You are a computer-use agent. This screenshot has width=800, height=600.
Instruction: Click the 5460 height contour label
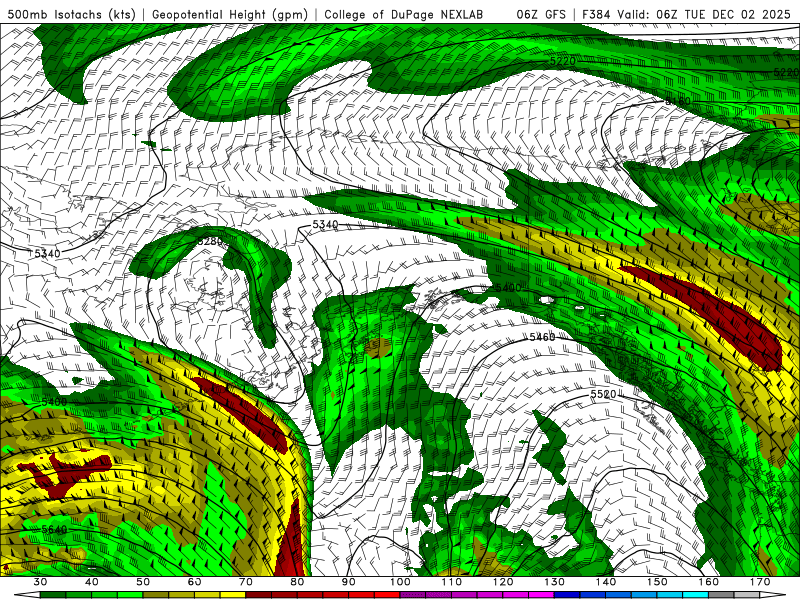(542, 337)
